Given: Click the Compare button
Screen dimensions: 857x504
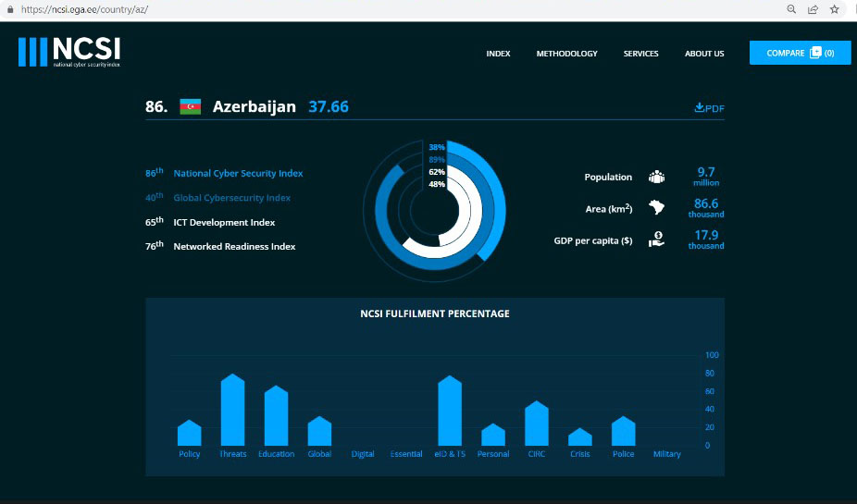Looking at the screenshot, I should pos(800,53).
